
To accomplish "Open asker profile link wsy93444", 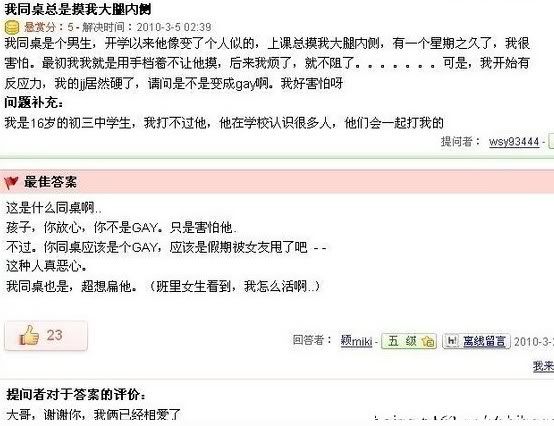I will coord(514,142).
